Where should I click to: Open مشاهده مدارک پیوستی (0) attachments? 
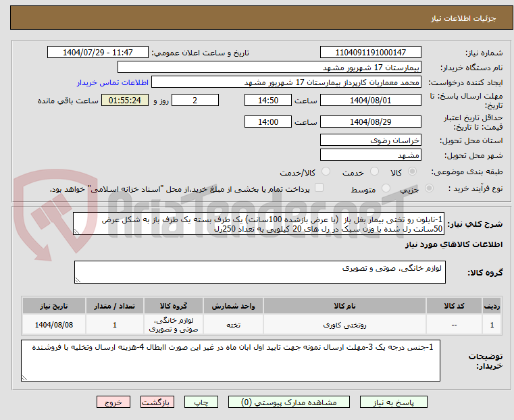pyautogui.click(x=279, y=402)
